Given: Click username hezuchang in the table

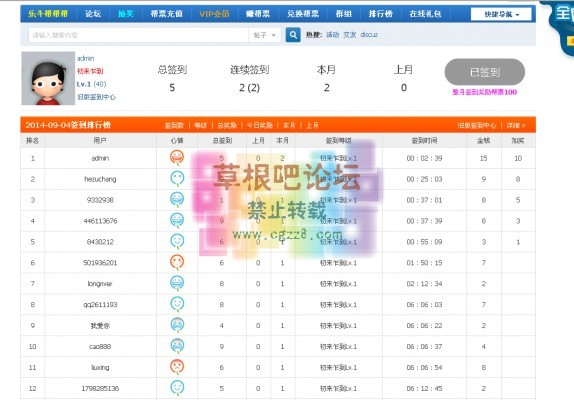Looking at the screenshot, I should (x=100, y=179).
